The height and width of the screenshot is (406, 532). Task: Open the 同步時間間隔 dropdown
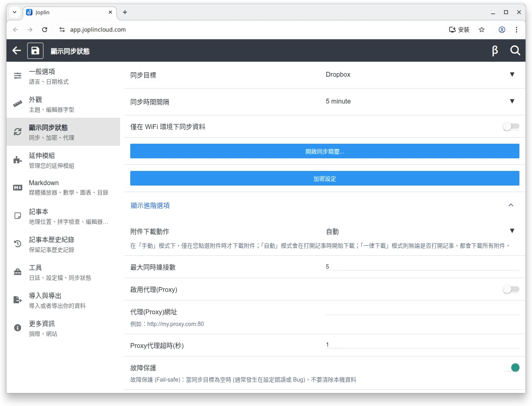[420, 101]
